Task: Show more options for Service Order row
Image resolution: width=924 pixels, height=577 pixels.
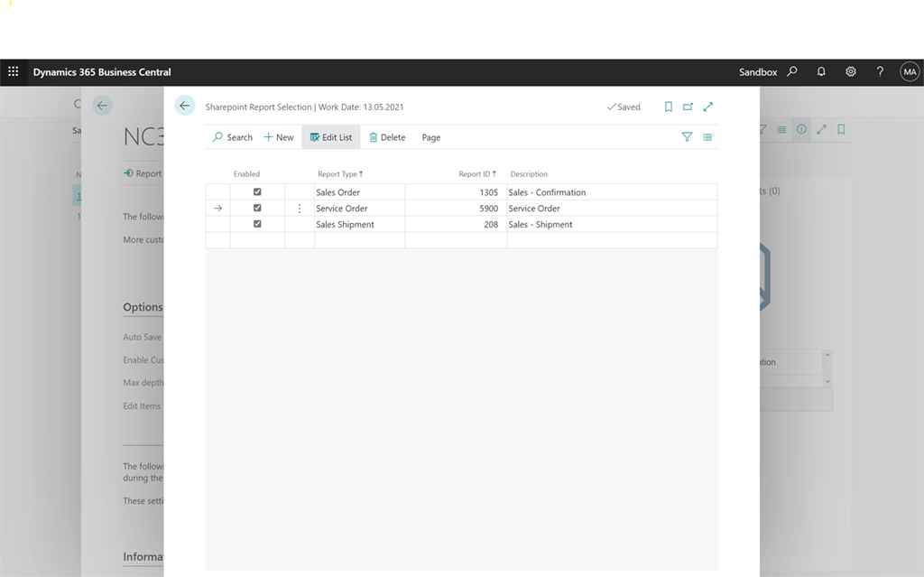Action: 300,209
